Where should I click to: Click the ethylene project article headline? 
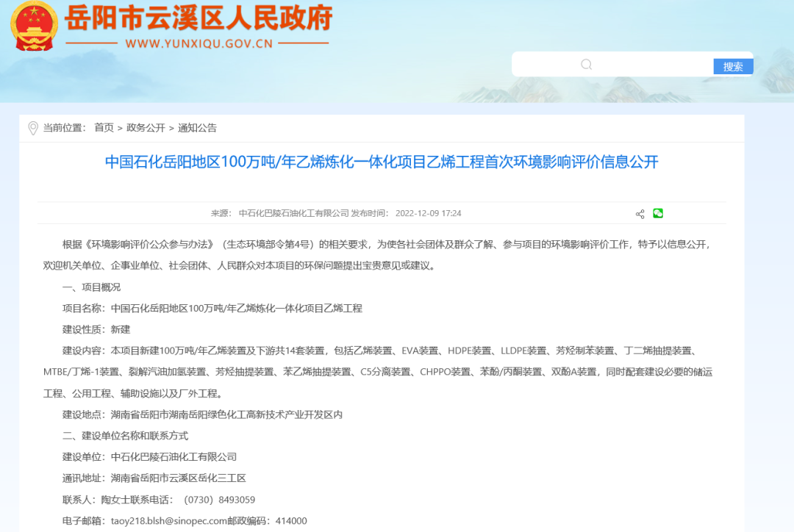tap(397, 162)
